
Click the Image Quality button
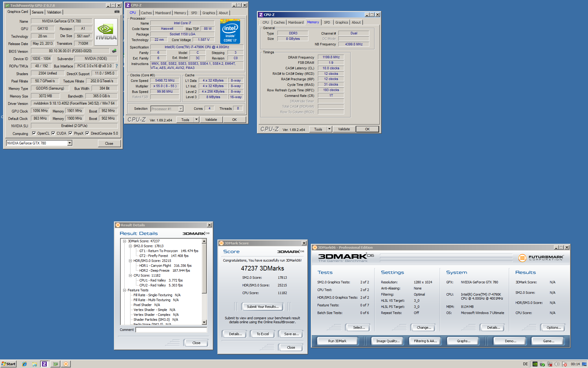[388, 341]
